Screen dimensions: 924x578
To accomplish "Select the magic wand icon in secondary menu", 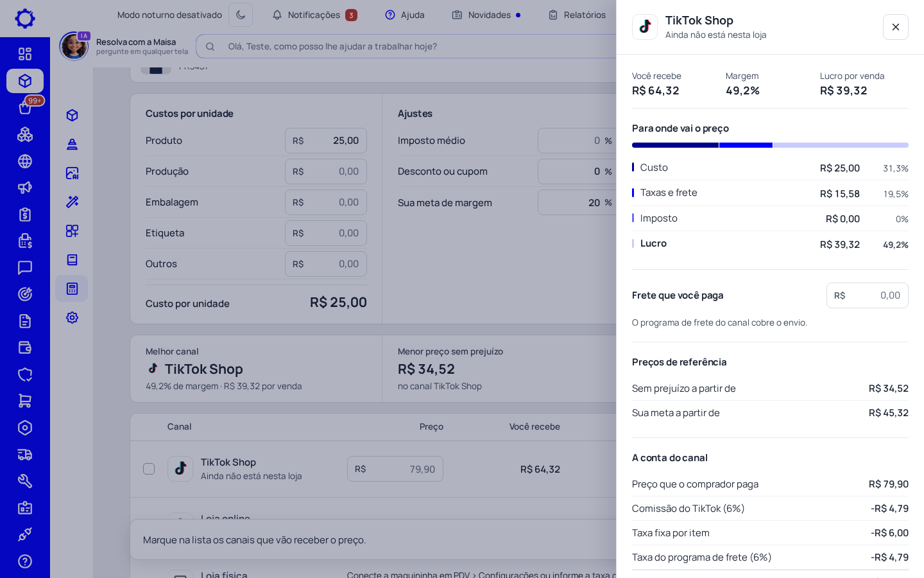I will [72, 202].
